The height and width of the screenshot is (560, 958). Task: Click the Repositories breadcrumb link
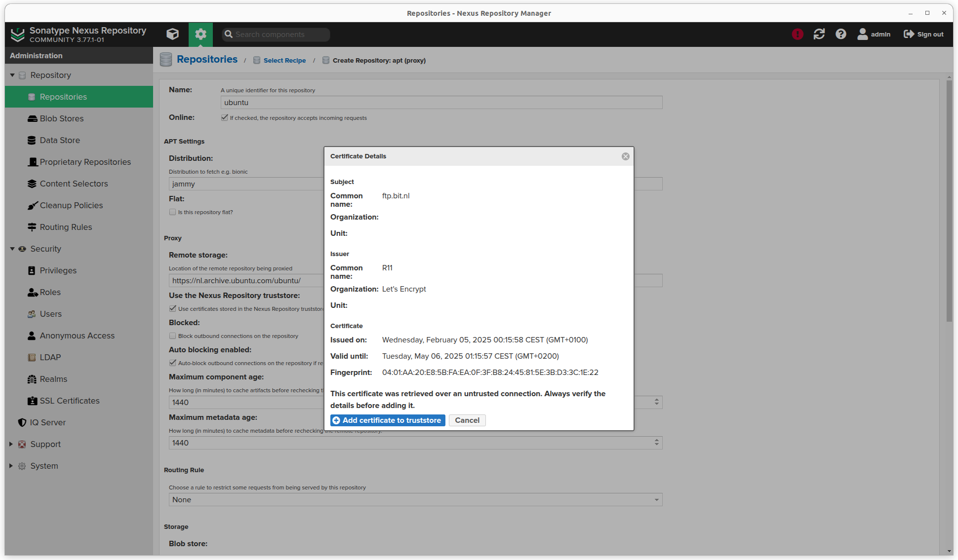(207, 59)
